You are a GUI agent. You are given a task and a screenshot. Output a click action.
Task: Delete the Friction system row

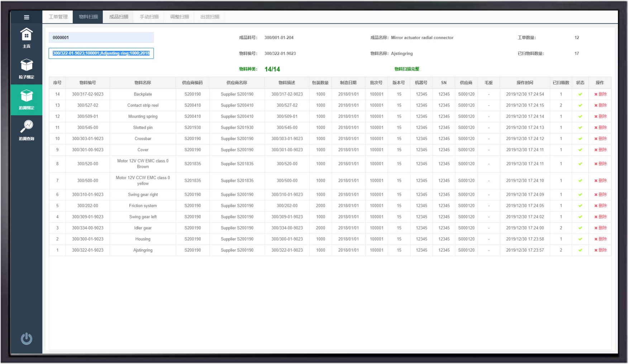click(x=601, y=205)
